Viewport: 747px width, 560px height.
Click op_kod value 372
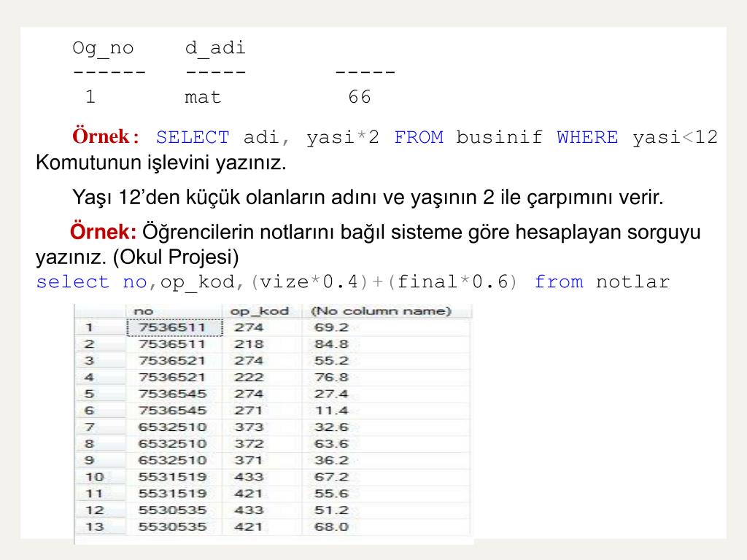[249, 444]
